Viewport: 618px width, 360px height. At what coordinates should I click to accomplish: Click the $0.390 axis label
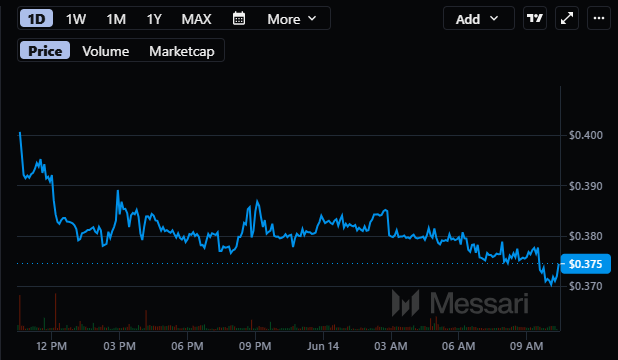click(586, 186)
